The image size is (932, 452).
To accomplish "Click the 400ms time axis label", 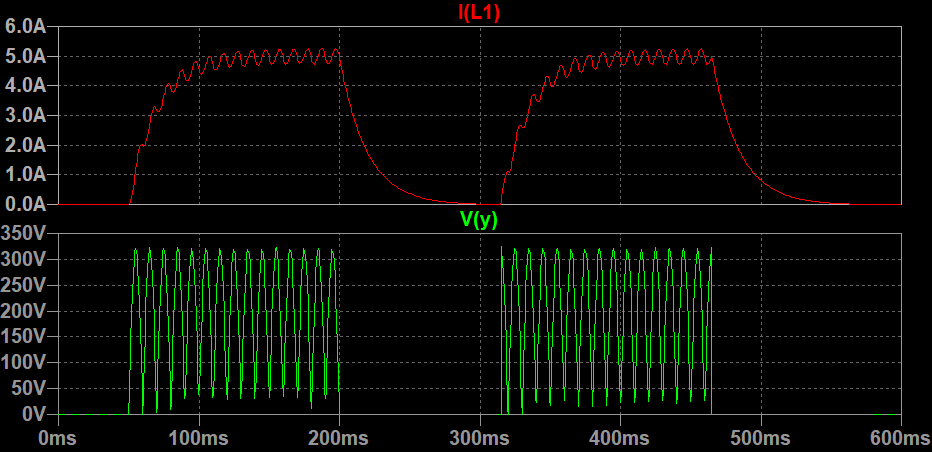I will point(620,439).
